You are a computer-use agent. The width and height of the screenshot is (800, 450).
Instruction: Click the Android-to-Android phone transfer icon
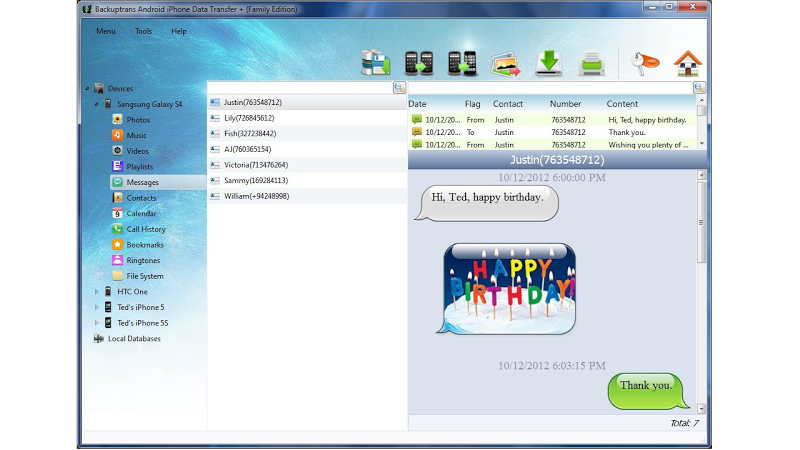pyautogui.click(x=419, y=63)
